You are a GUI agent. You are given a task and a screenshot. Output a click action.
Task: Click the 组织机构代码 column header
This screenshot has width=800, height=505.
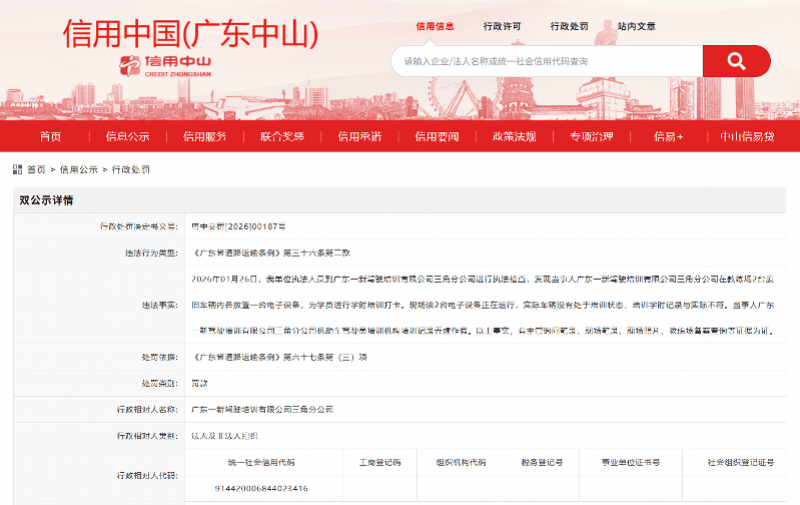(x=461, y=463)
